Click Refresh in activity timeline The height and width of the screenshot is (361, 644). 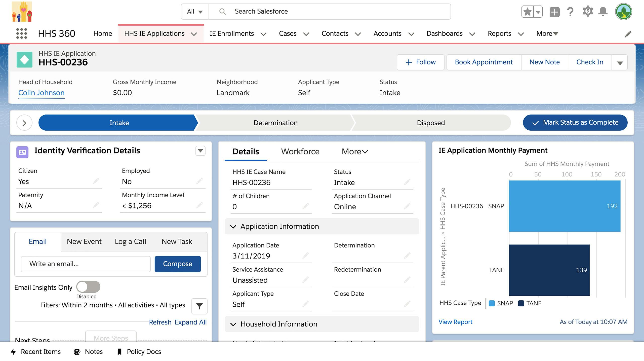pyautogui.click(x=160, y=322)
